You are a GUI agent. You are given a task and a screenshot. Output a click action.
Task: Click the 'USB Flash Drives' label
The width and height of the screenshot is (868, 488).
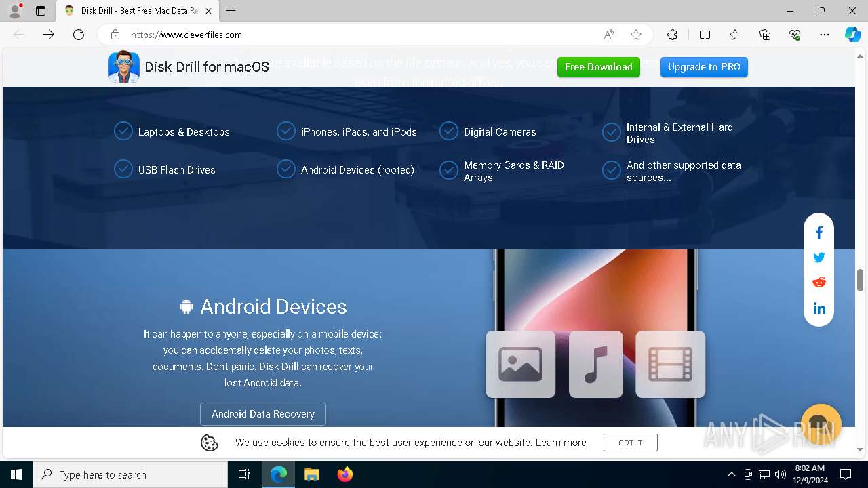177,170
